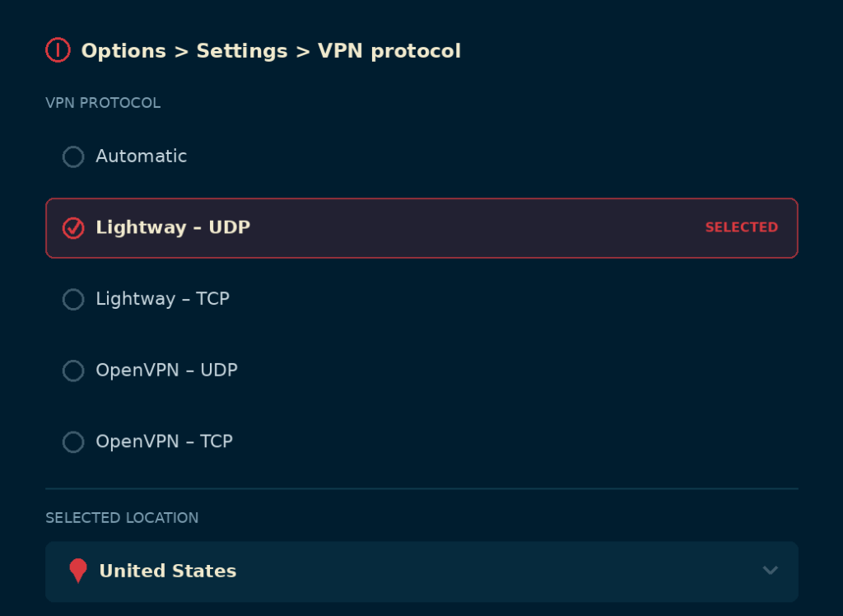Viewport: 843px width, 616px height.
Task: Go to Options in the breadcrumb
Action: 123,51
